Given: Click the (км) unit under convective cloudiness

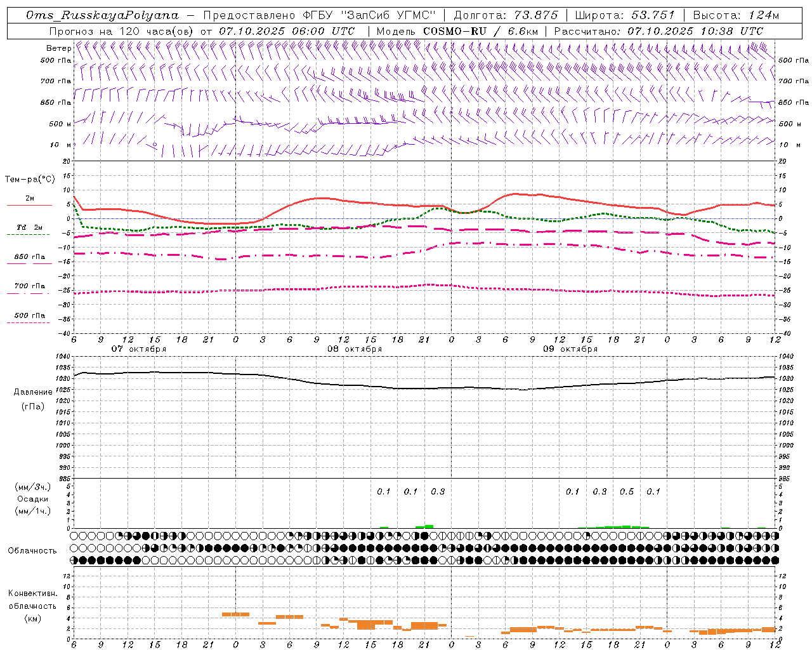Looking at the screenshot, I should pos(32,618).
